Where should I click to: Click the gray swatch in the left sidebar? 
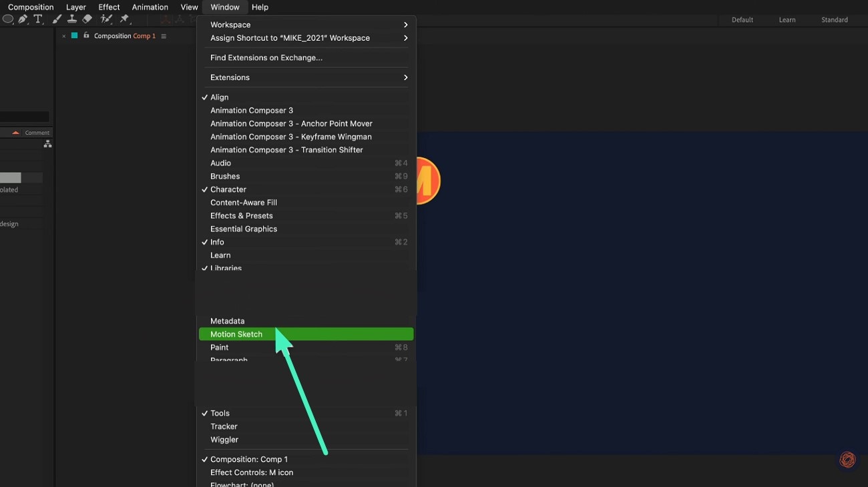(x=10, y=177)
